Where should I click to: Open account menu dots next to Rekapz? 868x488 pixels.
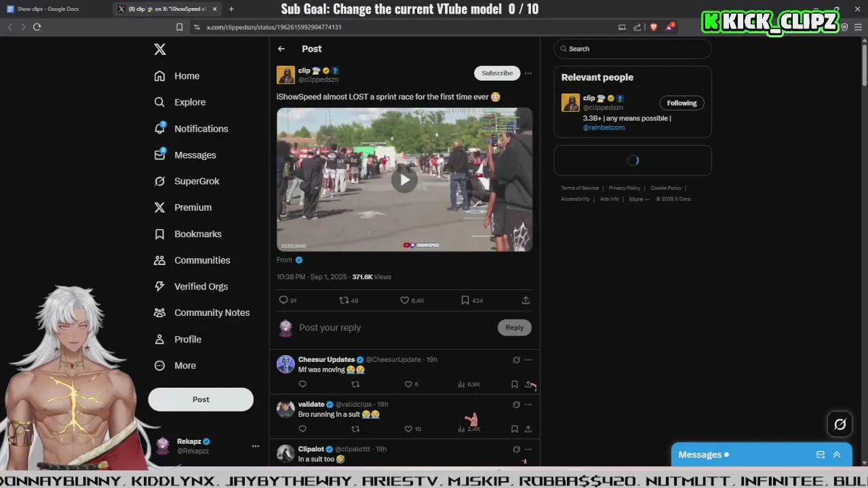pos(256,446)
